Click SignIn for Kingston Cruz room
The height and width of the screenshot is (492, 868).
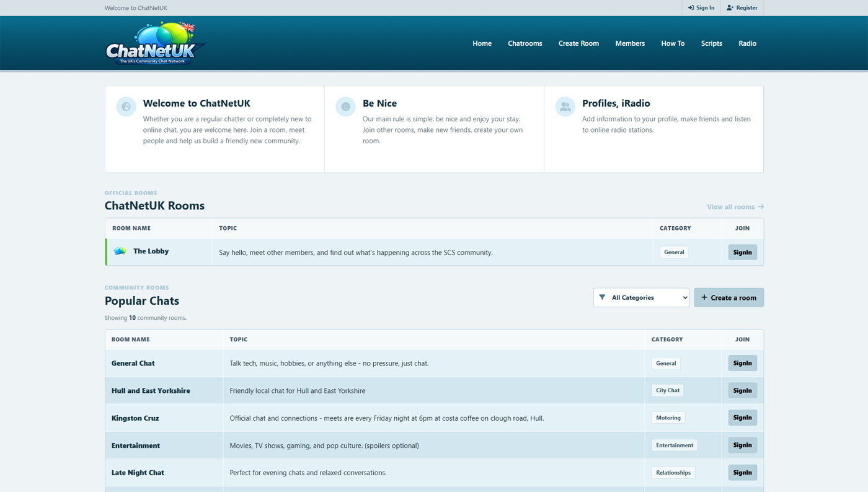point(742,418)
